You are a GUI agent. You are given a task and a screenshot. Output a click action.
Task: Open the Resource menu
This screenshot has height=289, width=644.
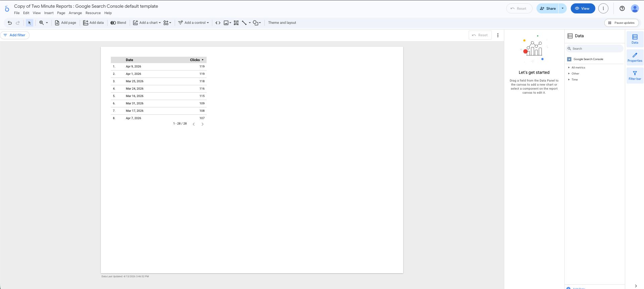click(93, 13)
